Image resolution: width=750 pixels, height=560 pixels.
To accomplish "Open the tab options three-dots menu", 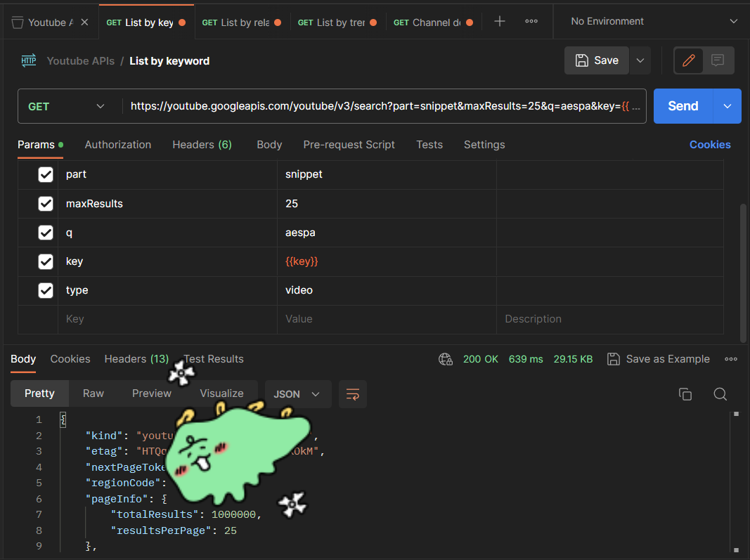I will pos(531,21).
